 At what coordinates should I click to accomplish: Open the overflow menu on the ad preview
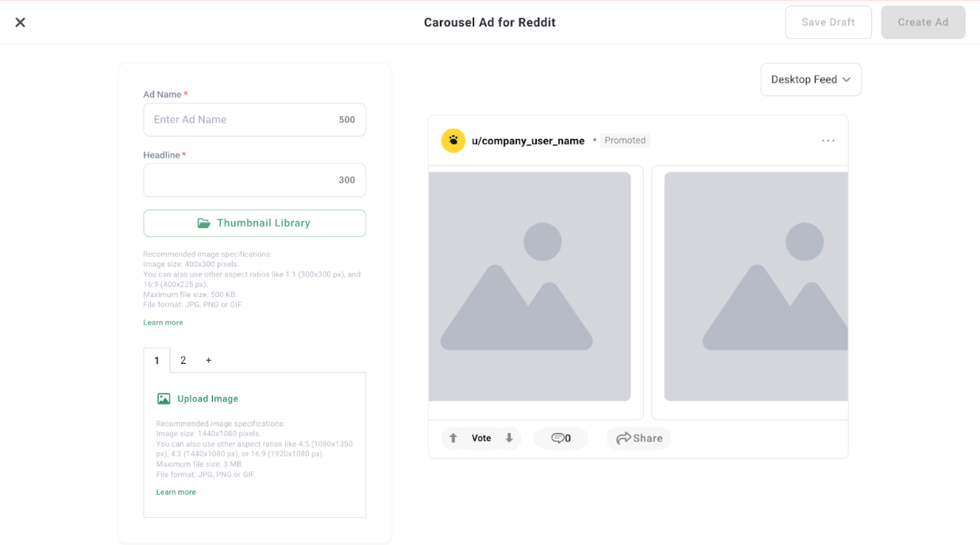pyautogui.click(x=828, y=140)
